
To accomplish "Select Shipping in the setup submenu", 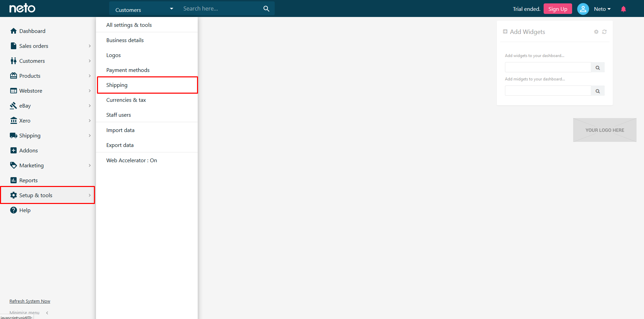I will (117, 85).
